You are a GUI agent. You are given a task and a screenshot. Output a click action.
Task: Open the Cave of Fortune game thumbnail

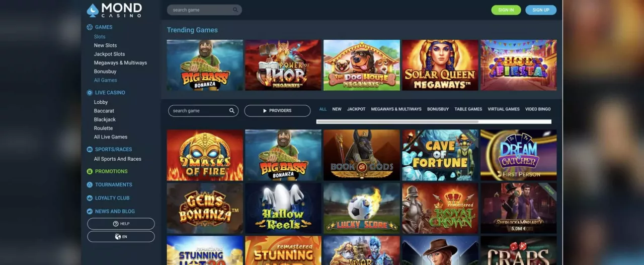(440, 155)
